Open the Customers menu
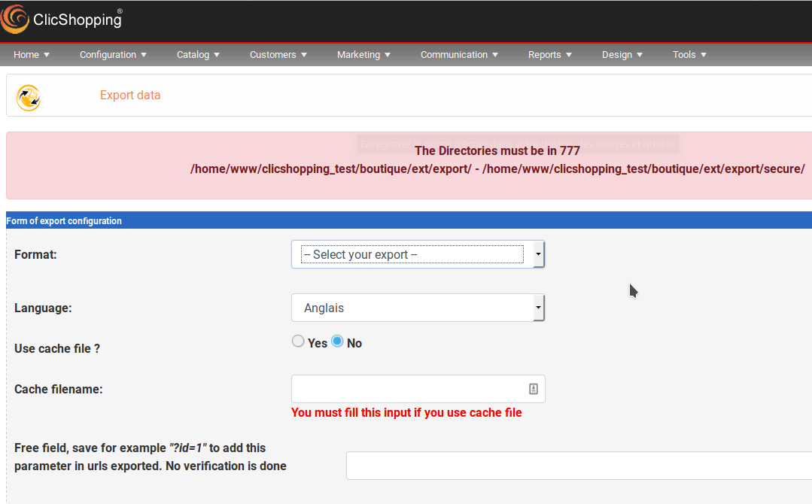This screenshot has height=504, width=812. pos(278,55)
